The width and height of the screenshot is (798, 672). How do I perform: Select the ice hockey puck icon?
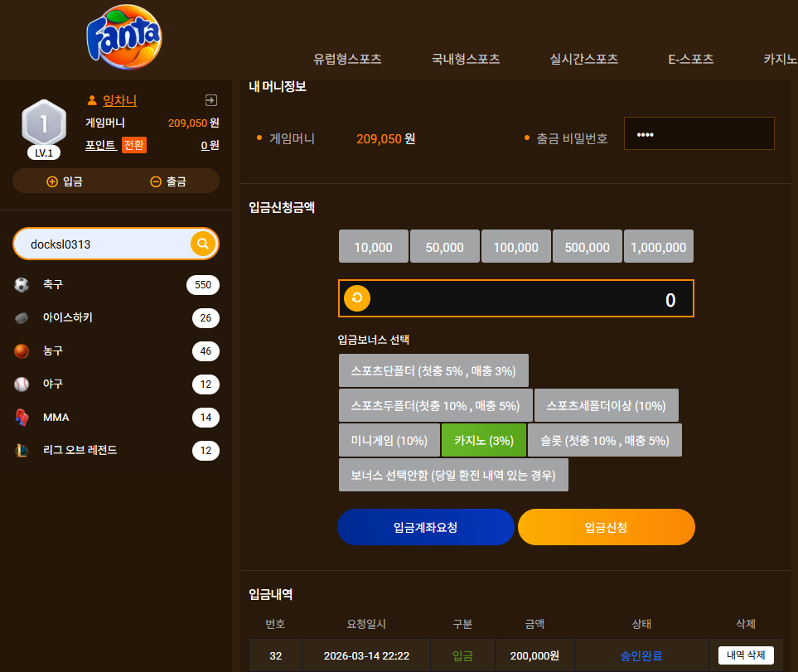pos(22,318)
